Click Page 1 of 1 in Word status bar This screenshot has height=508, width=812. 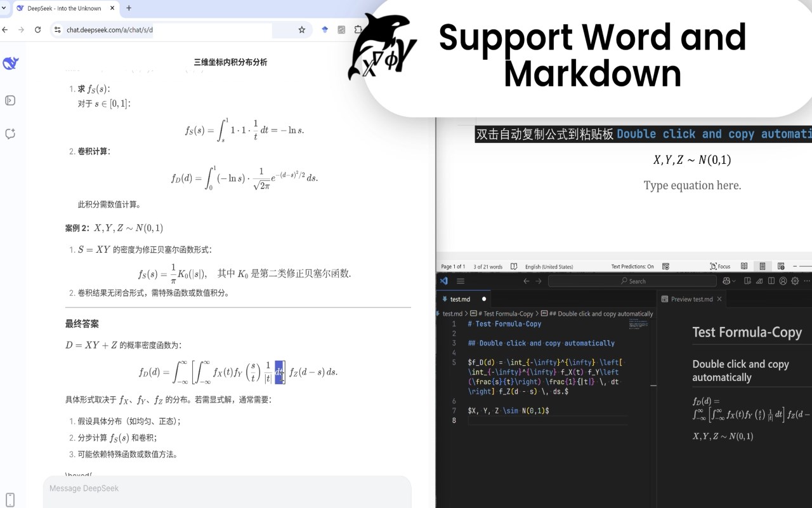[x=453, y=267]
